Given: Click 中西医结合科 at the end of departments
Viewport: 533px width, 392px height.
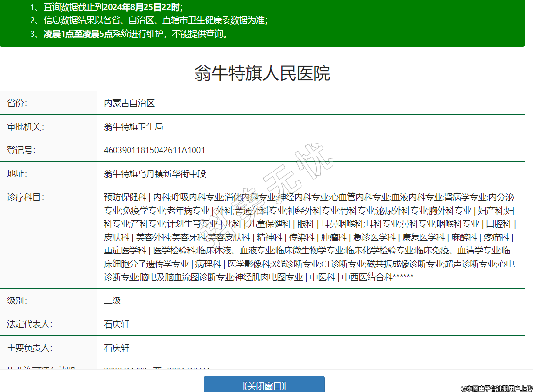Looking at the screenshot, I should tap(367, 277).
